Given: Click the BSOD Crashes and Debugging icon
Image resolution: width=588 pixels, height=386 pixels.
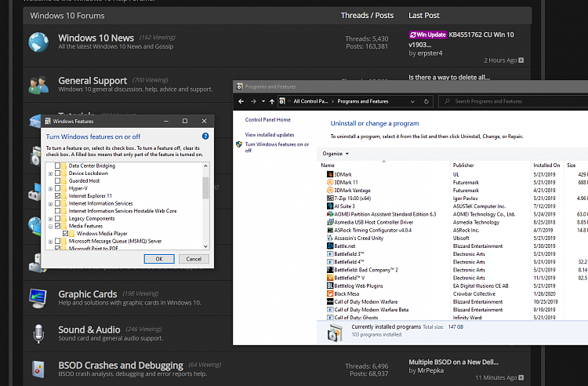Looking at the screenshot, I should point(38,369).
